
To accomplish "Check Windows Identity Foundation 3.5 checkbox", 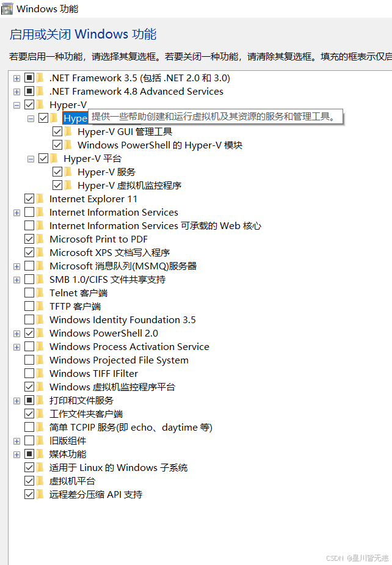I will pos(29,319).
